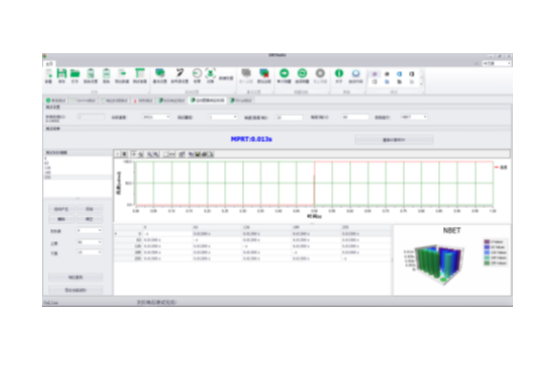The image size is (540, 380).
Task: Click the green swatch in NBET legend
Action: [x=487, y=263]
